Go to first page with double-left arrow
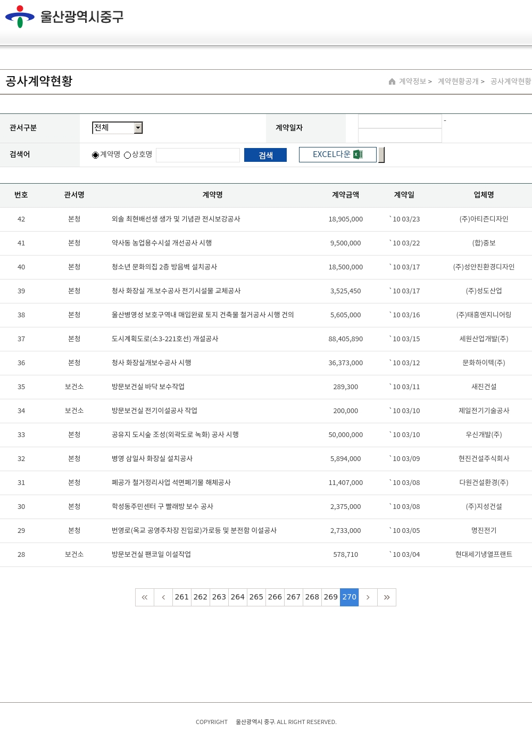532x756 pixels. click(145, 597)
